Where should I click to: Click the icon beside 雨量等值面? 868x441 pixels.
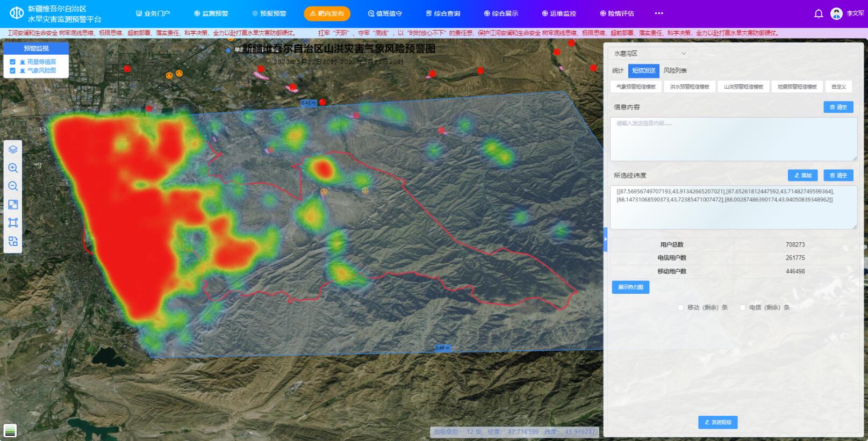pyautogui.click(x=22, y=62)
